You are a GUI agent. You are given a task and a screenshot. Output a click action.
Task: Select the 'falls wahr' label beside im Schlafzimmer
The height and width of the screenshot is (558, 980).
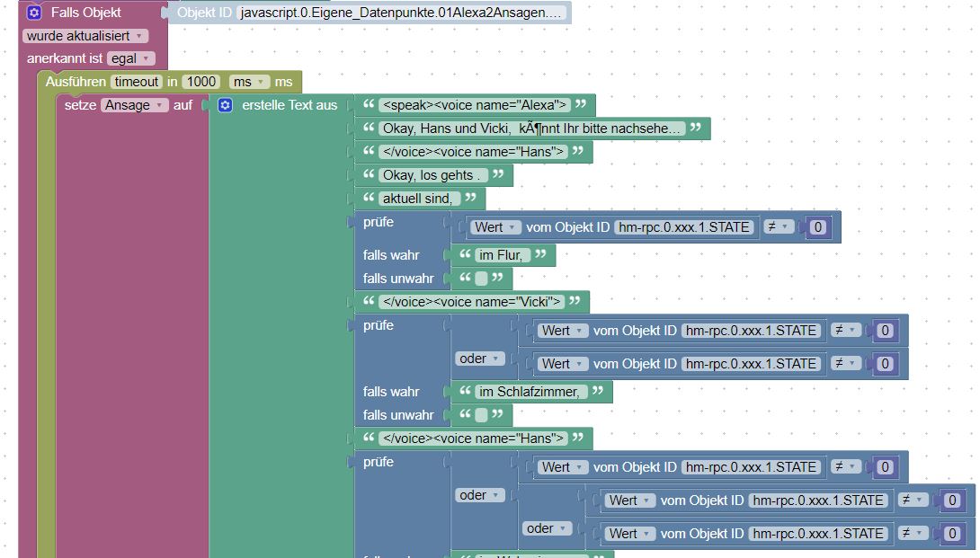391,392
